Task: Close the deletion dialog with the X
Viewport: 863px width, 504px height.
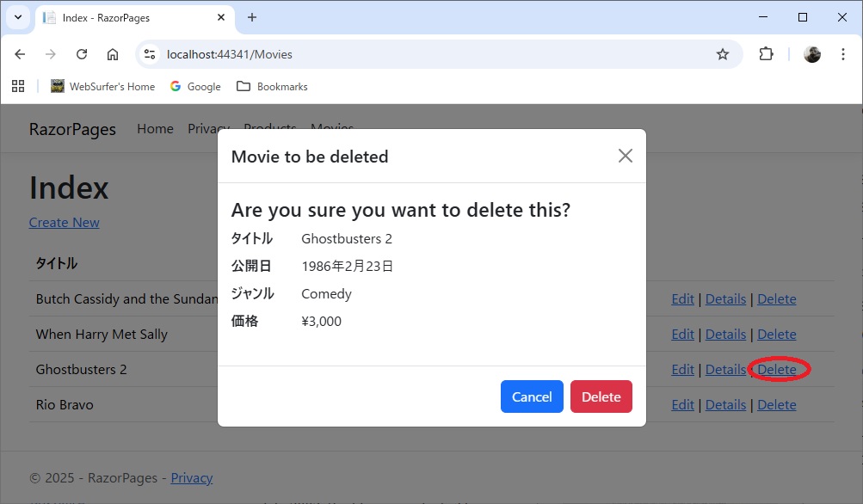Action: [626, 156]
